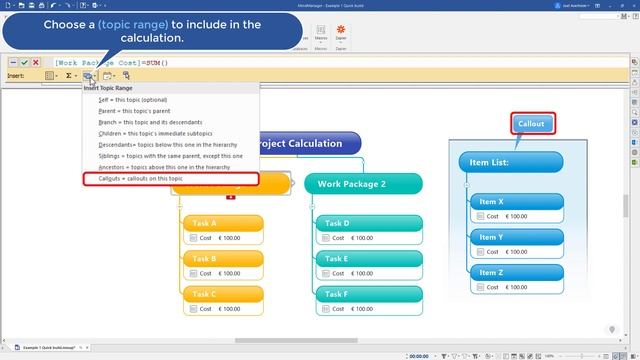This screenshot has height=360, width=640.
Task: Redo the last action
Action: [x=67, y=5]
